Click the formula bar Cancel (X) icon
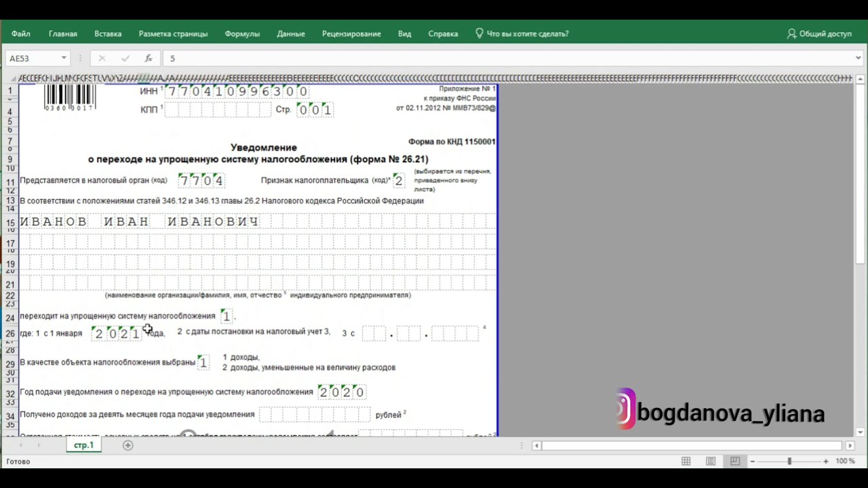This screenshot has height=488, width=868. (102, 58)
